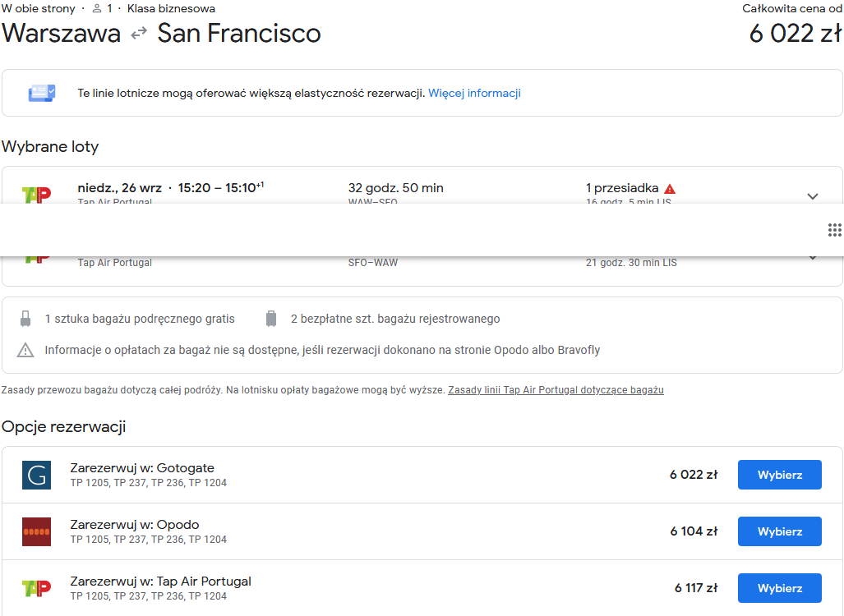Click '1 sztuka bagażu podręcznego gratis' text

click(140, 319)
